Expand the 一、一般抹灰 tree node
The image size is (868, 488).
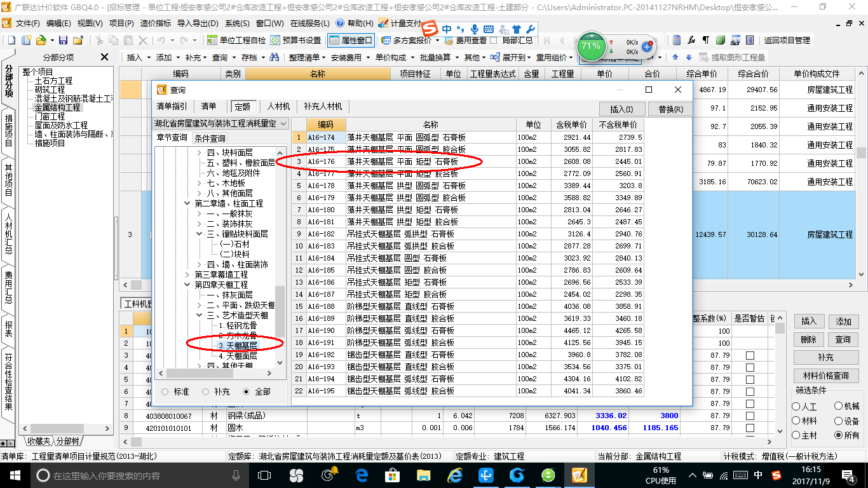[200, 214]
